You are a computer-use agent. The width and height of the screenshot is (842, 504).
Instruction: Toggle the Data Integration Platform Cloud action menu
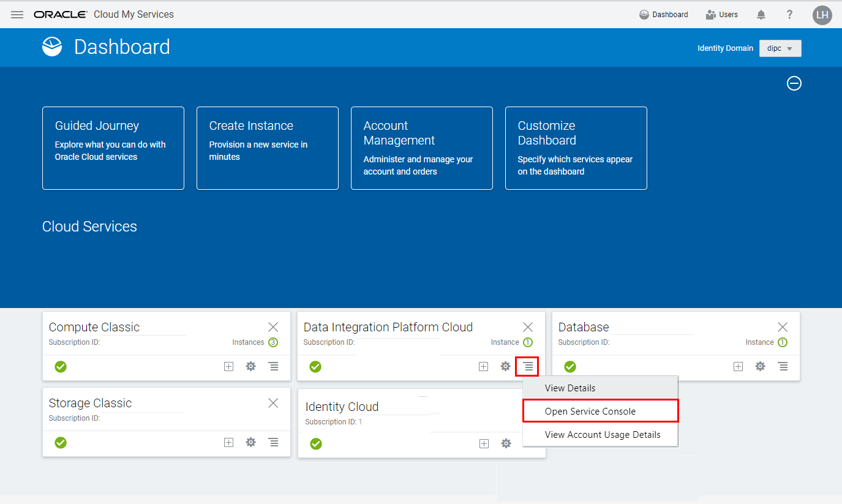(527, 367)
